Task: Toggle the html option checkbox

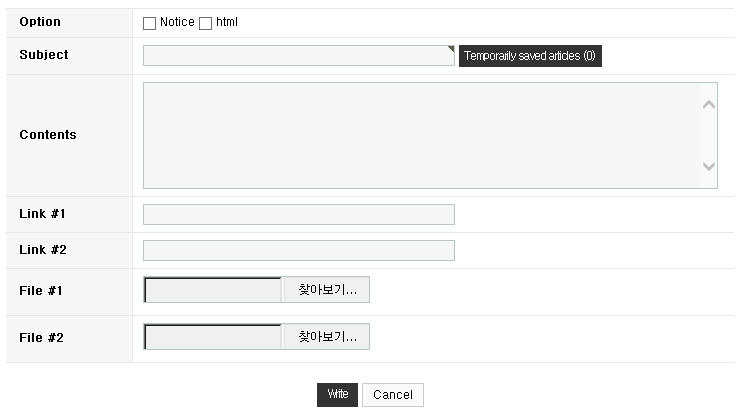Action: [206, 23]
